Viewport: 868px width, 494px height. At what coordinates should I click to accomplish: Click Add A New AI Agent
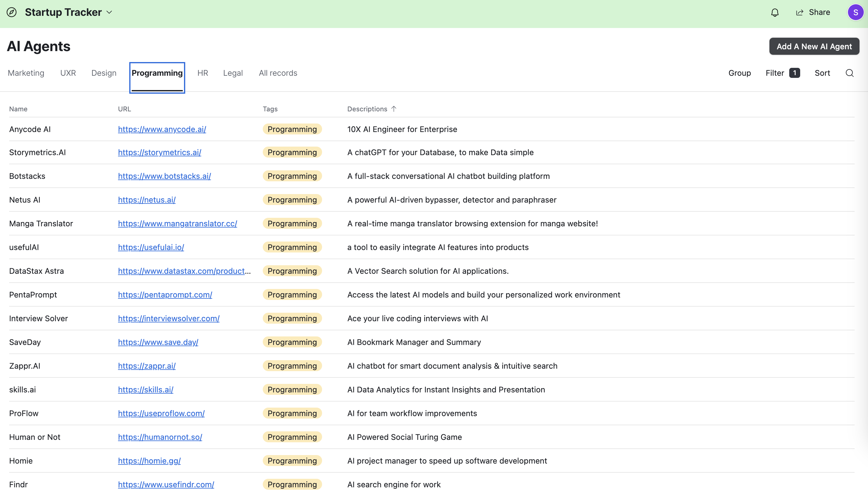pos(814,47)
